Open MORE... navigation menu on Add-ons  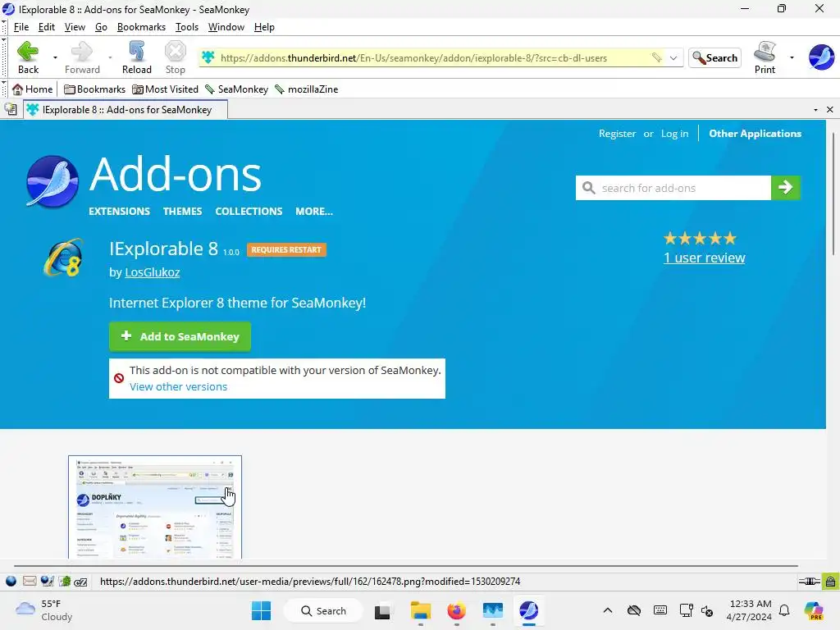pos(314,211)
